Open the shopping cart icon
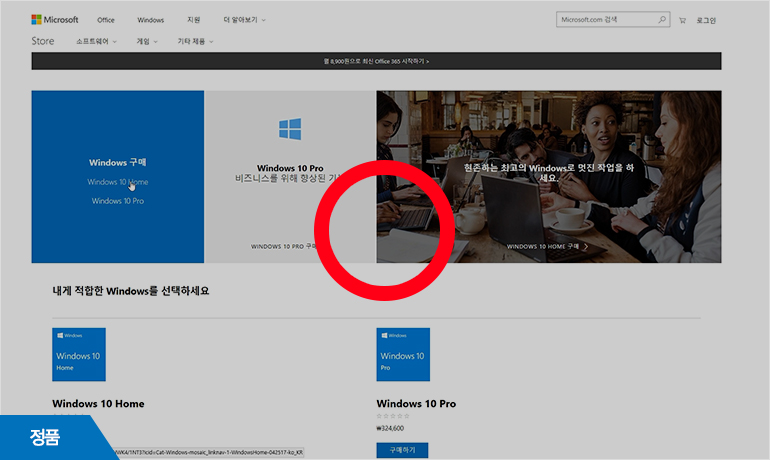 682,20
